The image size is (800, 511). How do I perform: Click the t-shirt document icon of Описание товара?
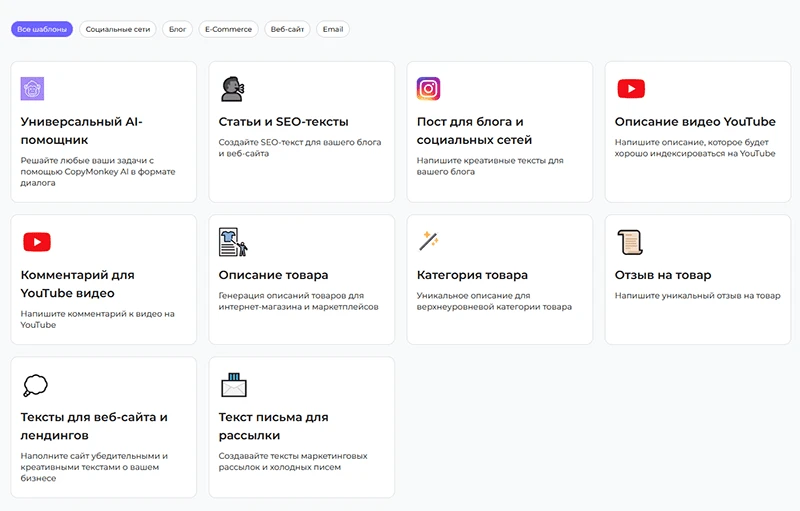[233, 242]
